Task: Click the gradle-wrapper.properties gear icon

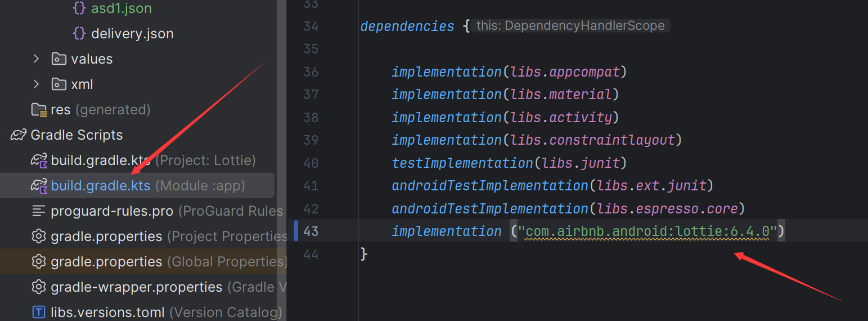Action: (x=39, y=287)
